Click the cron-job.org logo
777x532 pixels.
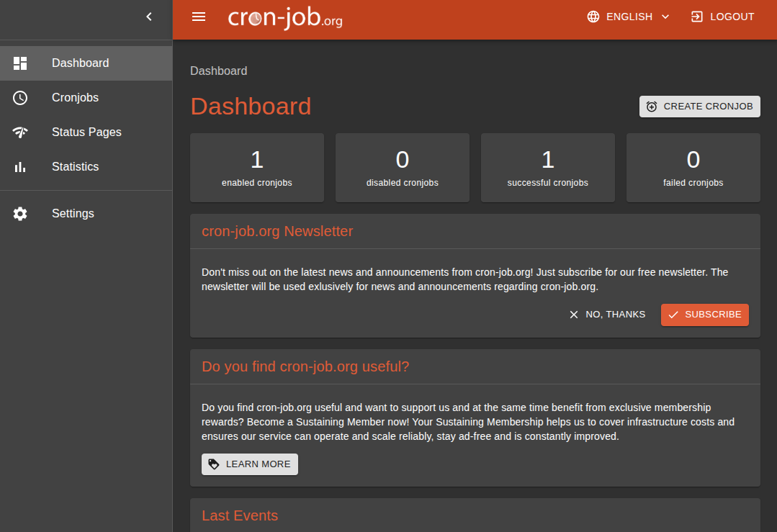[x=285, y=17]
